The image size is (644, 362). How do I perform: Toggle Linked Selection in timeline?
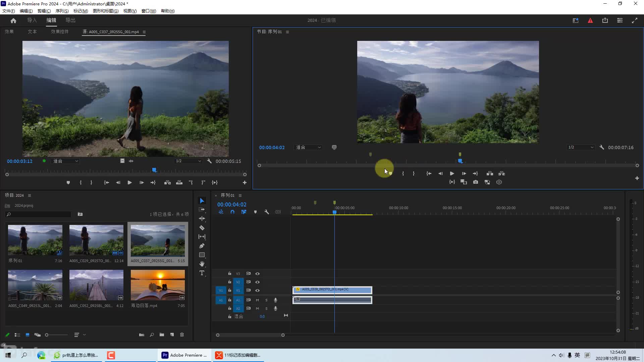point(244,212)
